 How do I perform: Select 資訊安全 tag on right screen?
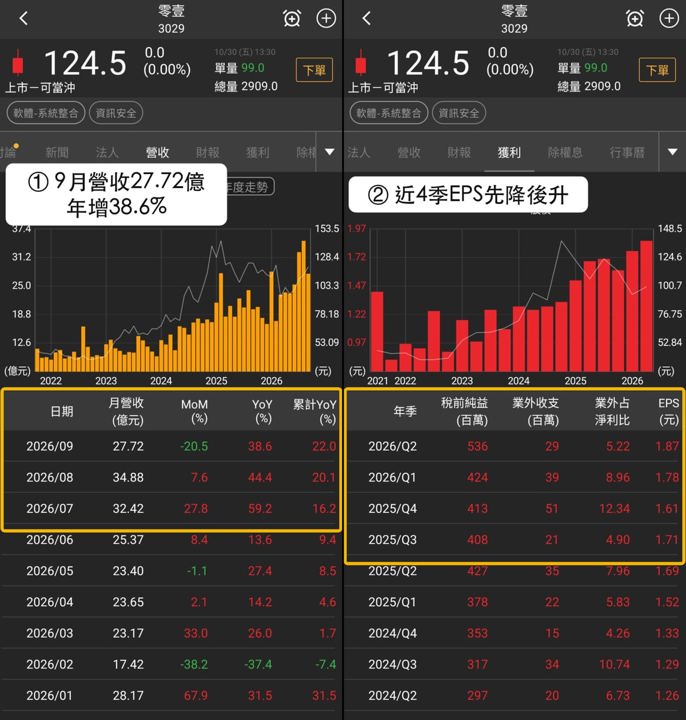click(459, 113)
